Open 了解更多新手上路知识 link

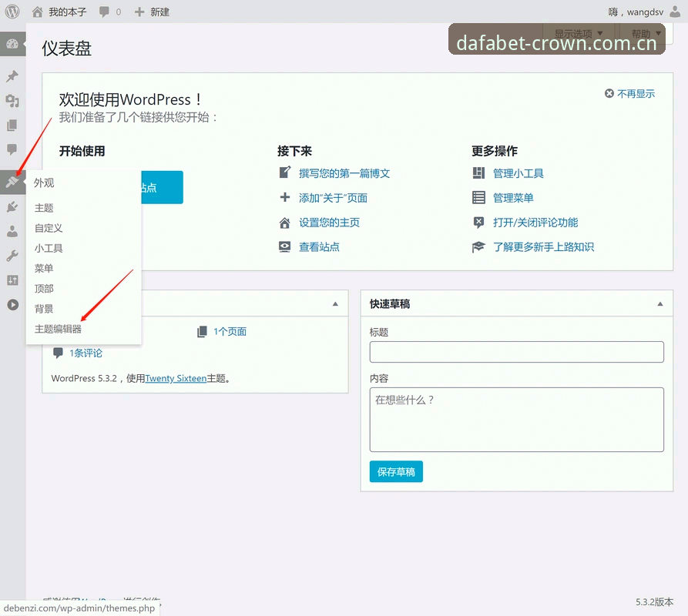(543, 247)
